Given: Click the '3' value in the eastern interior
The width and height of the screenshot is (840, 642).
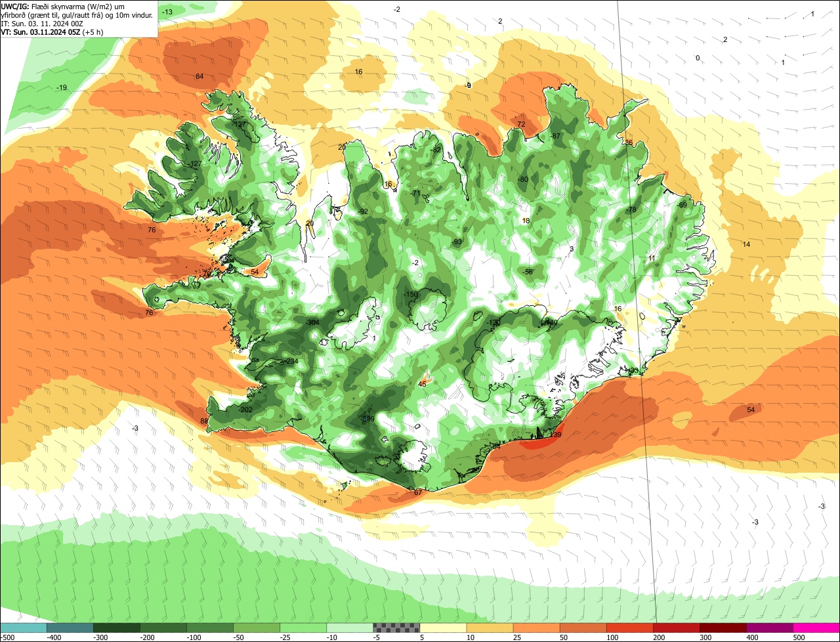Looking at the screenshot, I should click(572, 249).
